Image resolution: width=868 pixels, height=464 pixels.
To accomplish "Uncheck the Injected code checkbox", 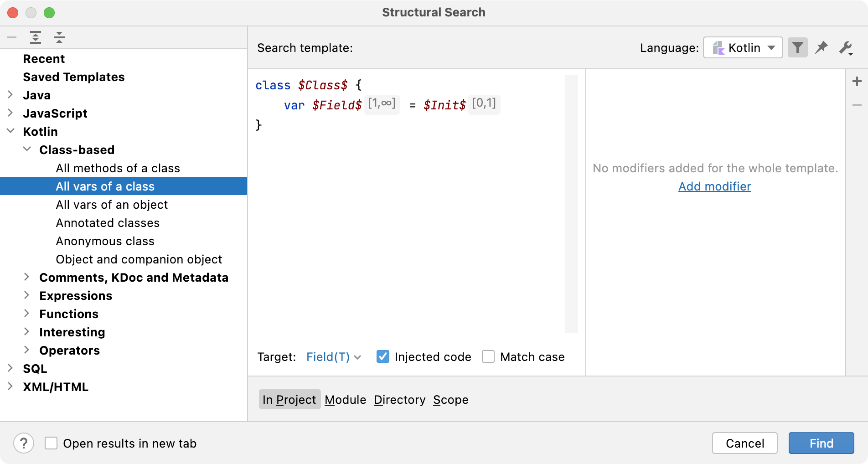I will [x=382, y=357].
